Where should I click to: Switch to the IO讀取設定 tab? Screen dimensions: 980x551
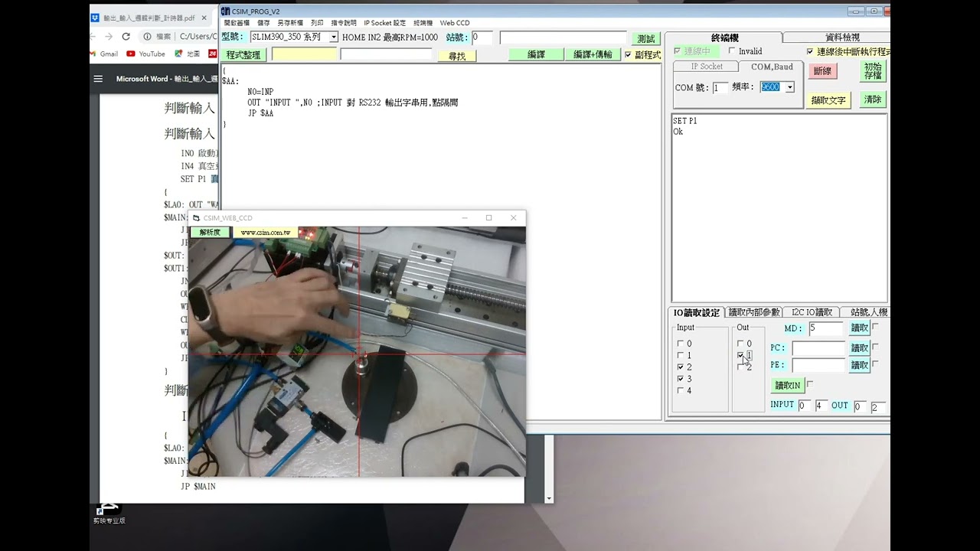click(696, 312)
